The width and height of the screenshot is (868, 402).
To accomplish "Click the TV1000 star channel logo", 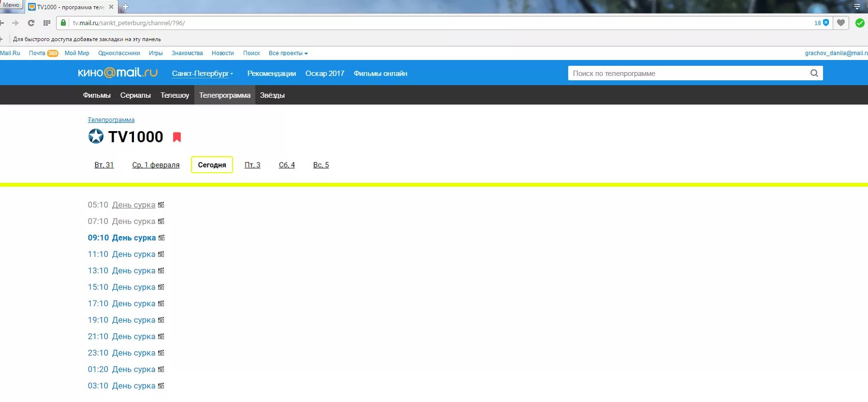I will (96, 136).
